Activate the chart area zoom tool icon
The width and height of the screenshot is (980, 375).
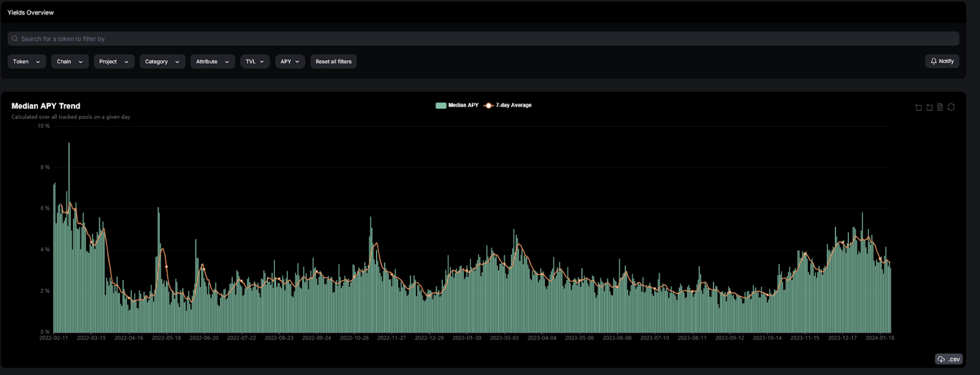click(918, 107)
